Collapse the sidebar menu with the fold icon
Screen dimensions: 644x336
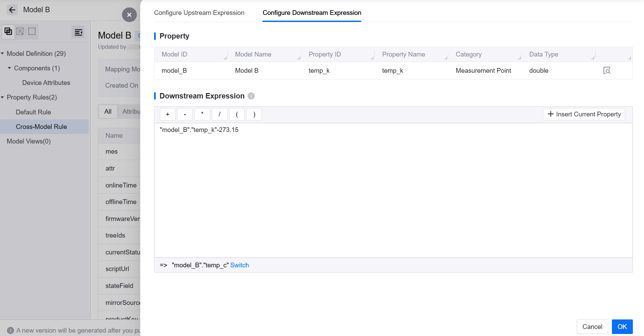click(78, 32)
